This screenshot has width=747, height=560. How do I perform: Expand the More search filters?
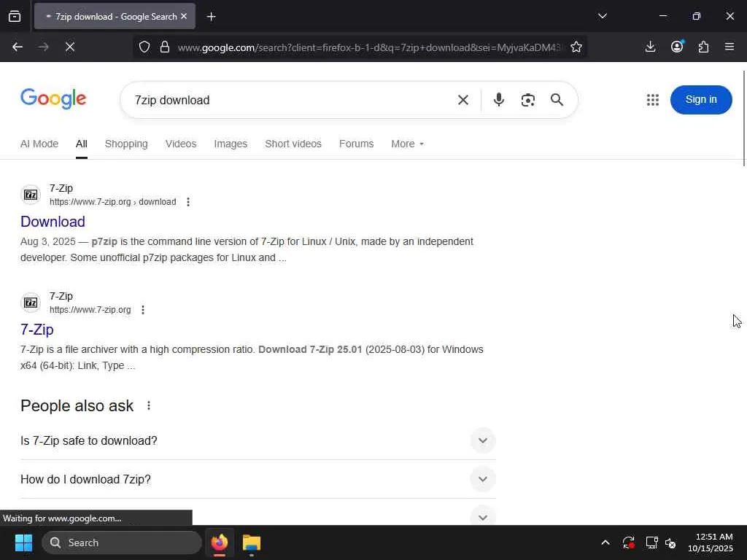tap(407, 144)
